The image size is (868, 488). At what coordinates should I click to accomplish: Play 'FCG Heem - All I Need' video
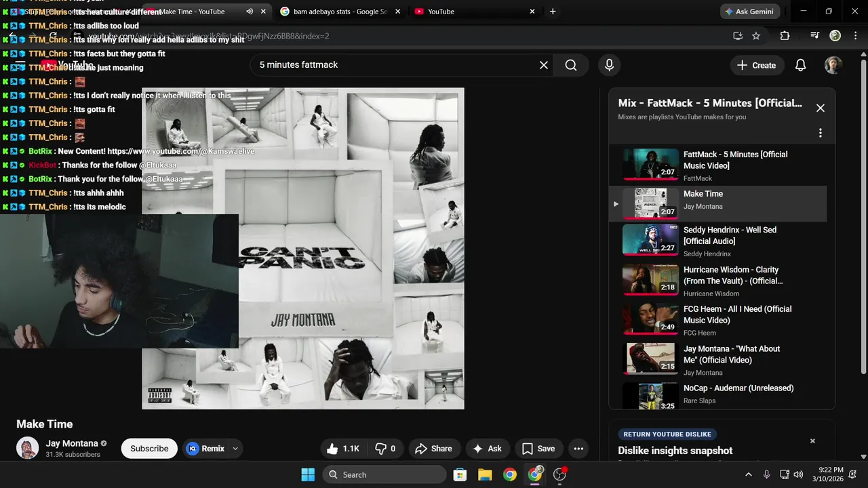click(x=717, y=319)
